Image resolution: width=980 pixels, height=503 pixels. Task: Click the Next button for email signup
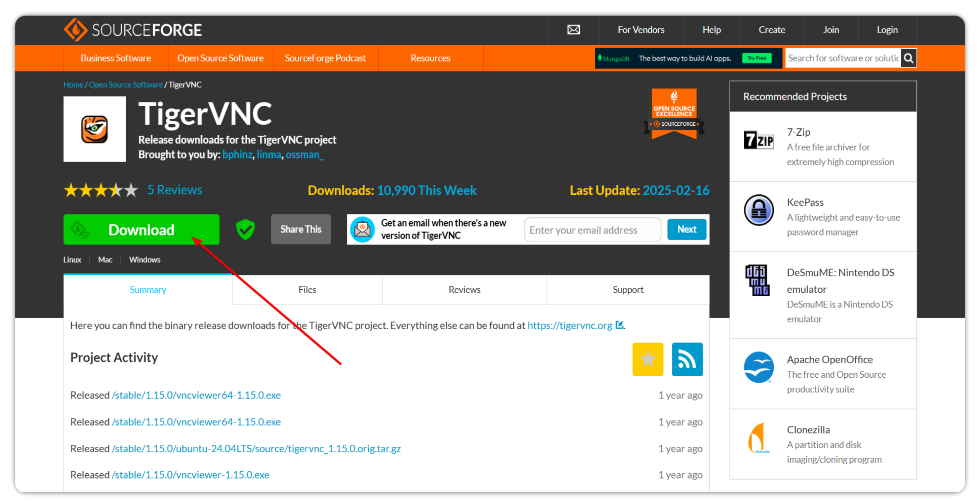686,229
